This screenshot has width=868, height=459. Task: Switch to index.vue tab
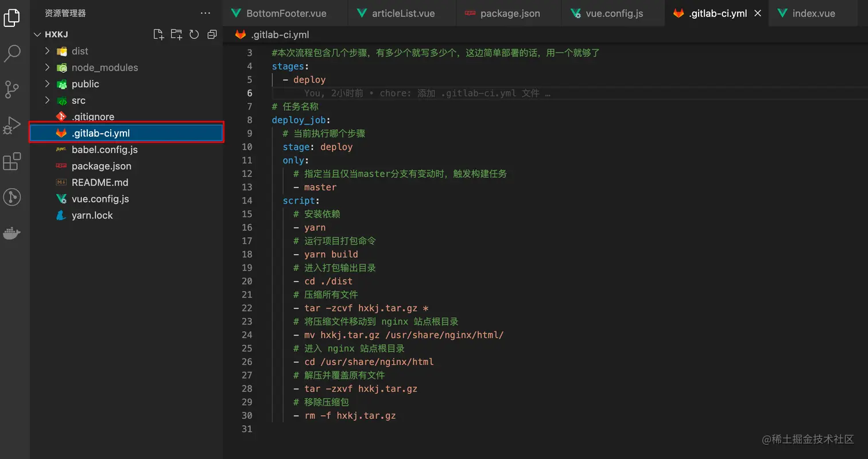click(x=813, y=13)
